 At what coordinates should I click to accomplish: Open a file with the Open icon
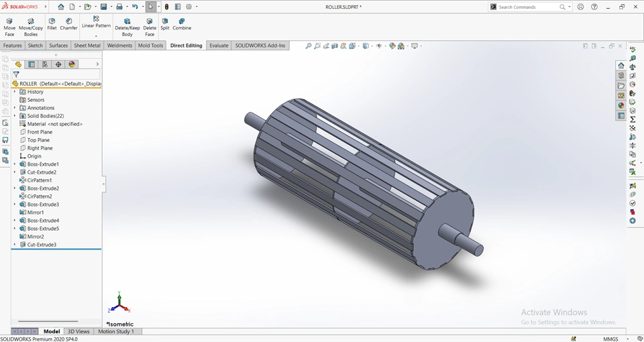(87, 7)
